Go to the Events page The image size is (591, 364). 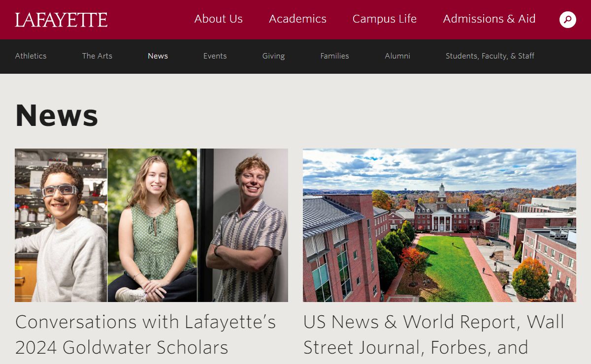pyautogui.click(x=215, y=56)
